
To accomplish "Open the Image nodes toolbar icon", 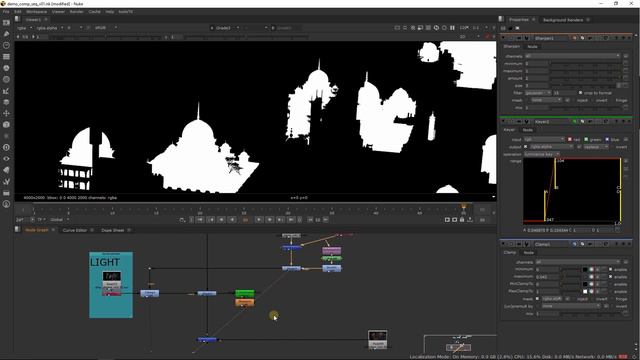I will pos(6,23).
